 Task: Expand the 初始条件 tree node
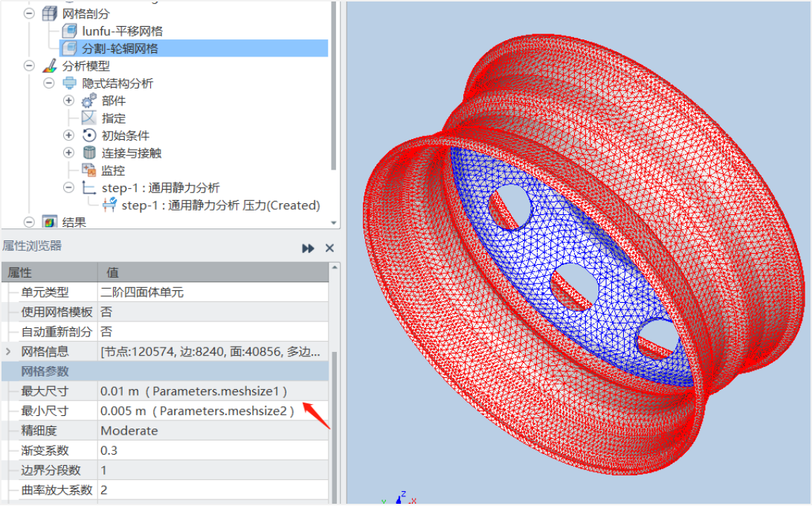pos(68,135)
